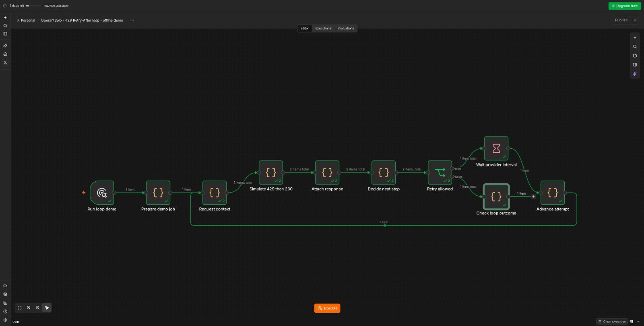The image size is (644, 326).
Task: Select the Advance attempt code node
Action: point(553,193)
